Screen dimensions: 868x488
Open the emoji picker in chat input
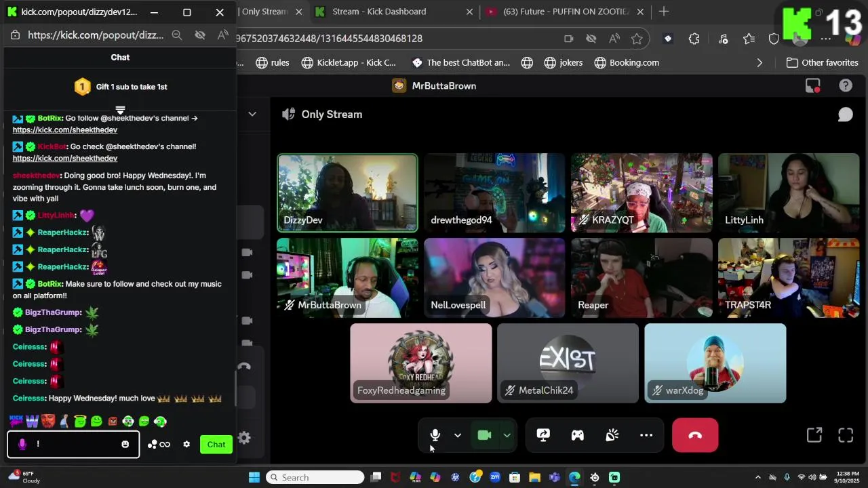pyautogui.click(x=125, y=444)
